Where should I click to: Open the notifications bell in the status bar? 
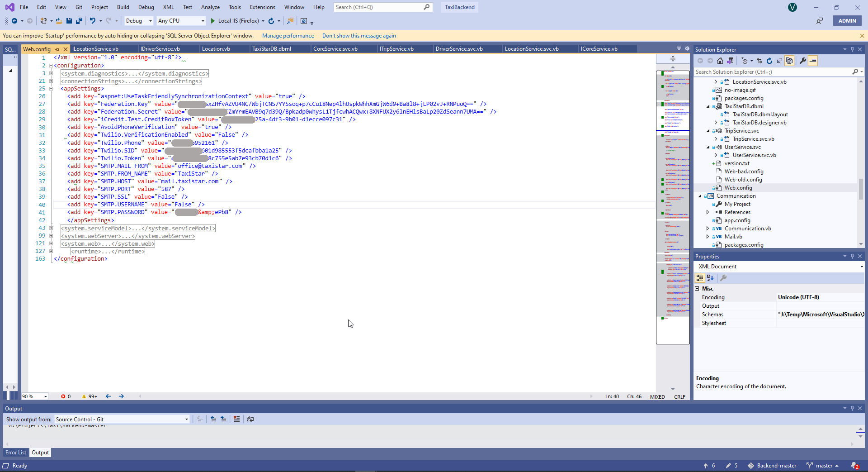tap(854, 466)
